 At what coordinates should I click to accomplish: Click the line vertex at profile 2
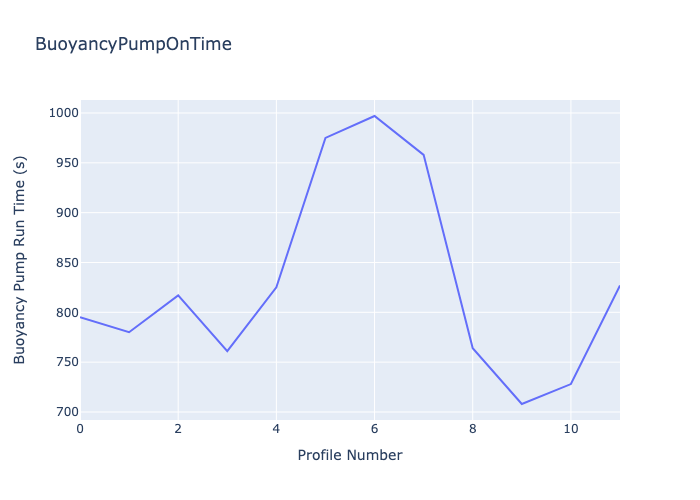[178, 295]
